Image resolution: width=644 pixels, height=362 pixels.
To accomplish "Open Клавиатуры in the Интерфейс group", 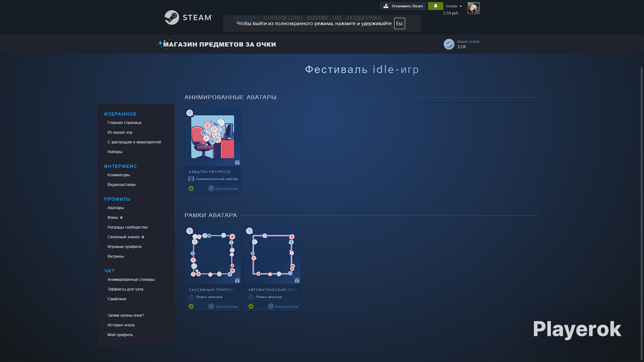I will (x=118, y=175).
